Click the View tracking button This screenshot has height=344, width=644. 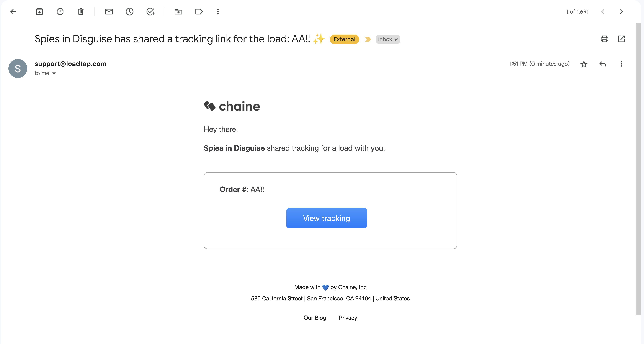tap(327, 218)
